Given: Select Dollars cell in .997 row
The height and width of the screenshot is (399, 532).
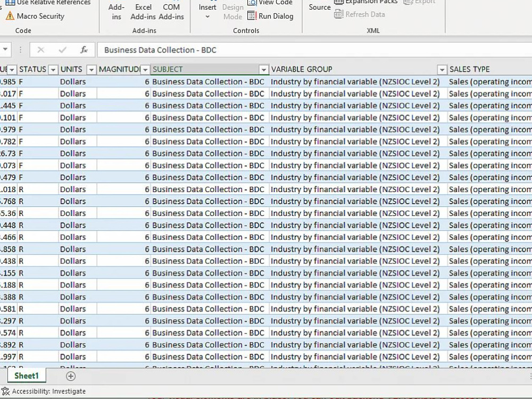Looking at the screenshot, I should pos(78,356).
